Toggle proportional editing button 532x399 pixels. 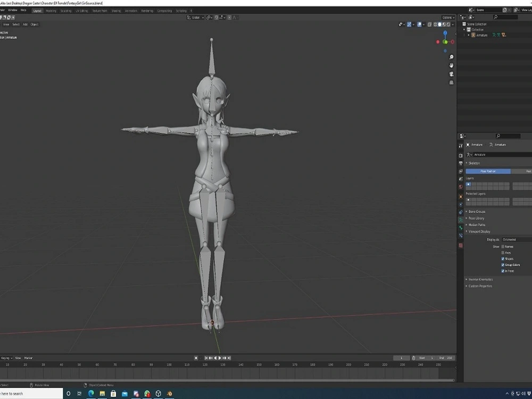pyautogui.click(x=229, y=18)
